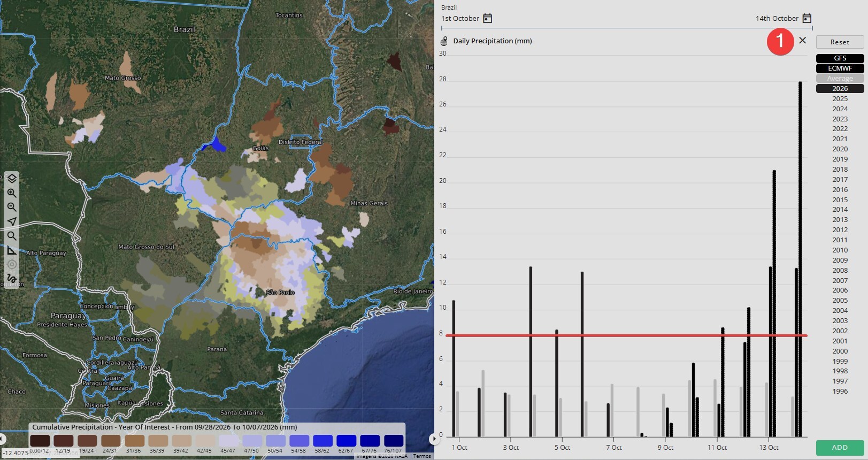Activate the navigation arrow tool

pyautogui.click(x=12, y=221)
